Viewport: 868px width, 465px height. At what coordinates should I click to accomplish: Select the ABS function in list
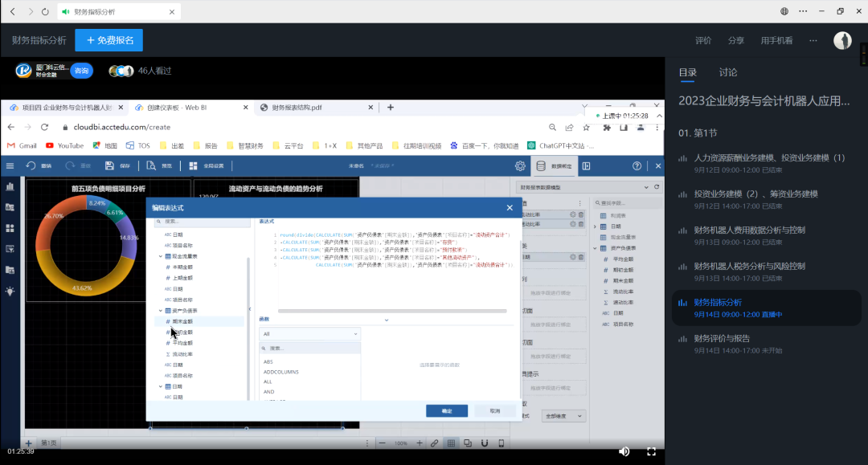click(x=268, y=361)
